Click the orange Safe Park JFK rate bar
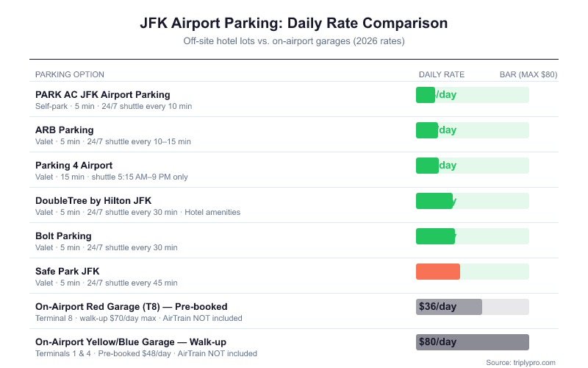The height and width of the screenshot is (368, 588). (x=438, y=272)
